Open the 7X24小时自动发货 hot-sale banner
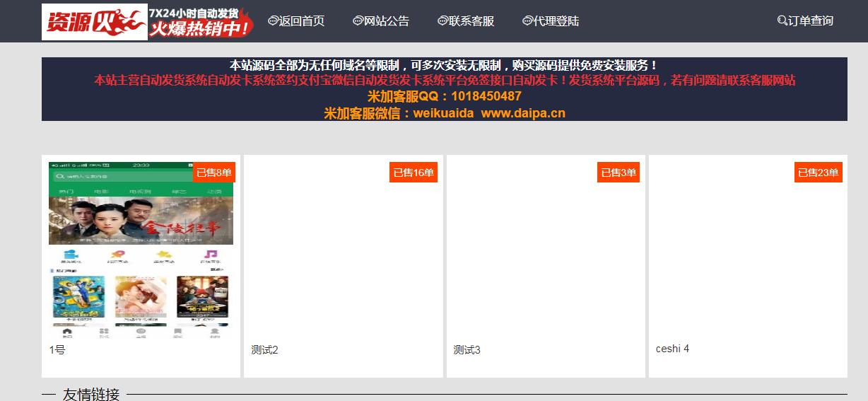Image resolution: width=868 pixels, height=401 pixels. [201, 22]
